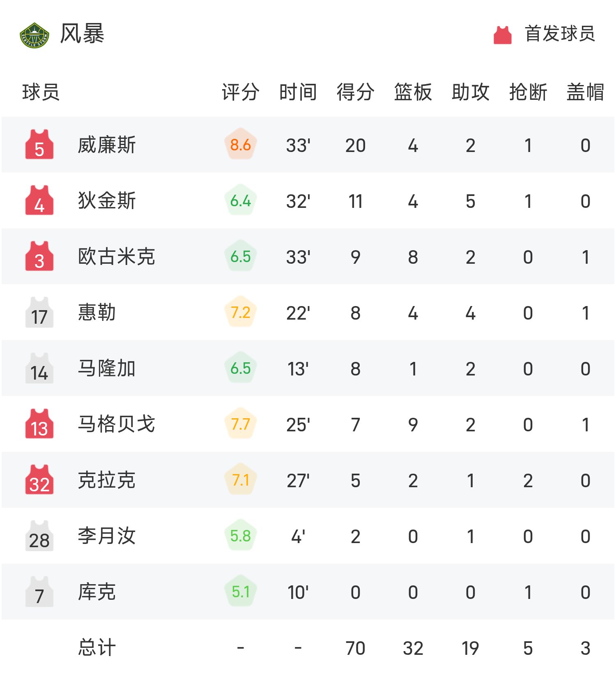Click the Seattle Storm team logo
Screen dimensions: 616x677
34,35
